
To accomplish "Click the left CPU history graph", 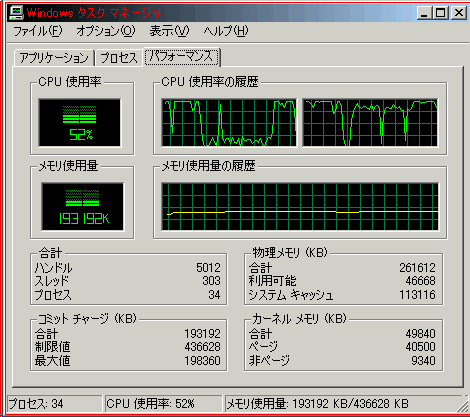I will (229, 122).
